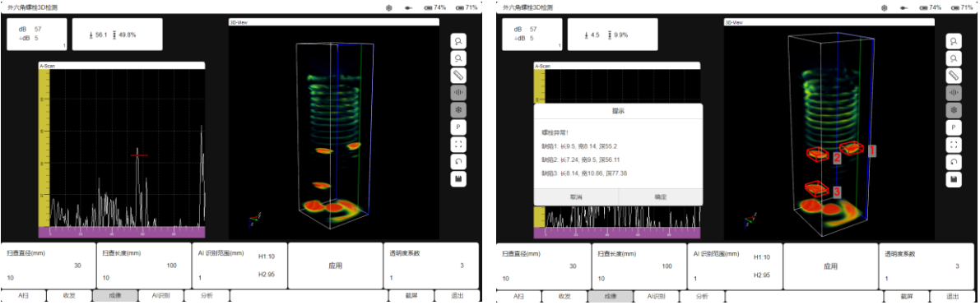
Task: Click fullscreen icon in left screen toolbar
Action: pos(459,145)
